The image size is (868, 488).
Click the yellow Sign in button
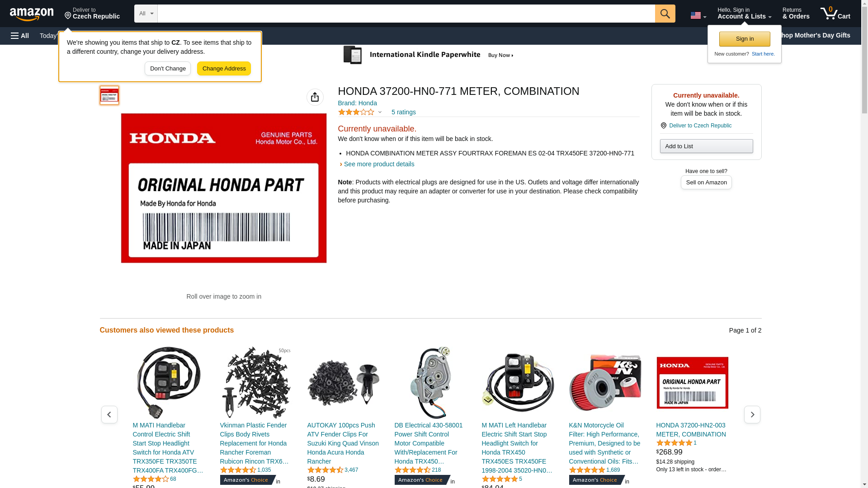coord(745,39)
